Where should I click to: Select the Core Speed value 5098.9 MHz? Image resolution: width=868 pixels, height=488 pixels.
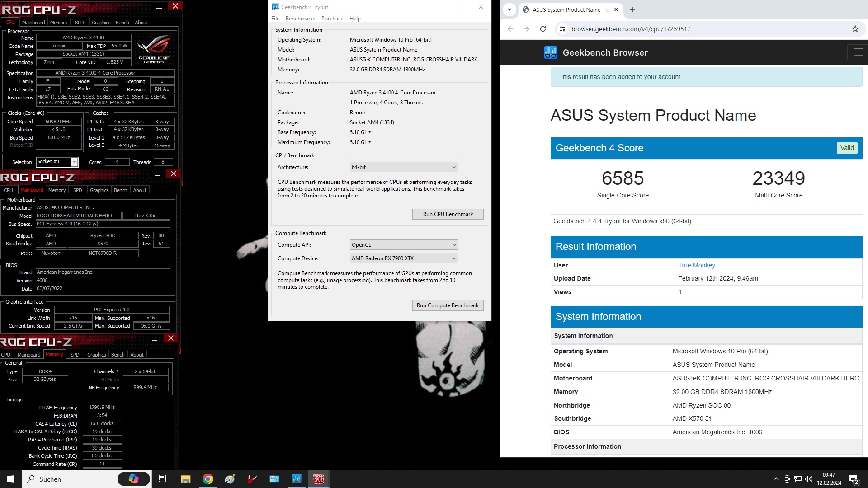[59, 122]
